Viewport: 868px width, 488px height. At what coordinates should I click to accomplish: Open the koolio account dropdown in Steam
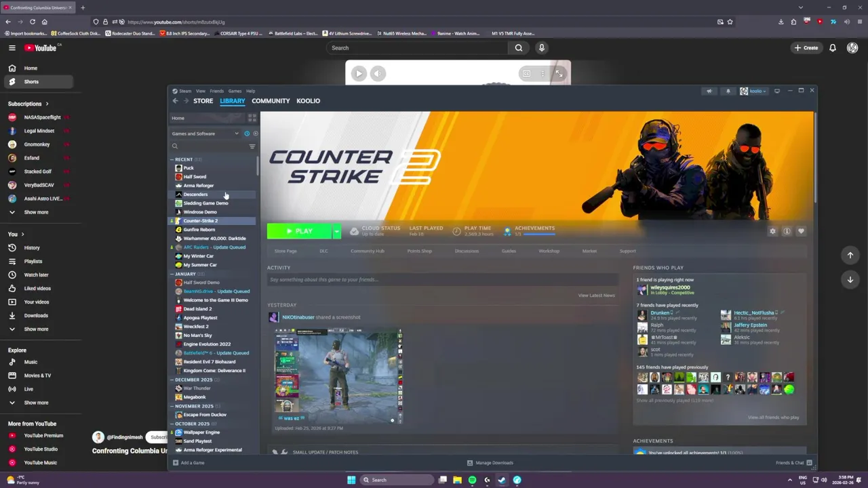point(753,91)
